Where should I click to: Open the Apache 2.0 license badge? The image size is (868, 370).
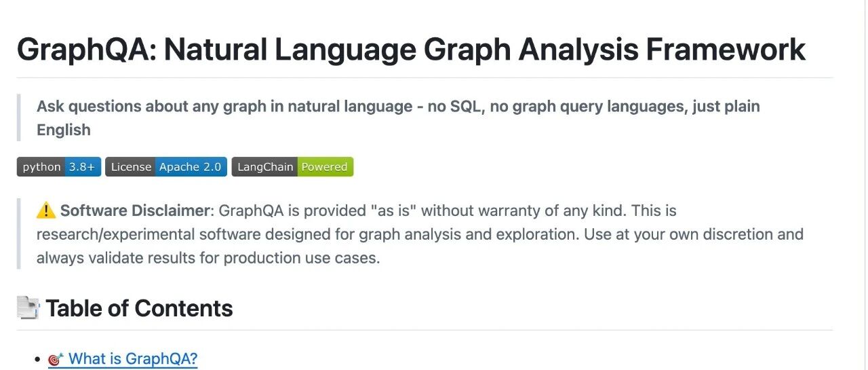pyautogui.click(x=190, y=167)
